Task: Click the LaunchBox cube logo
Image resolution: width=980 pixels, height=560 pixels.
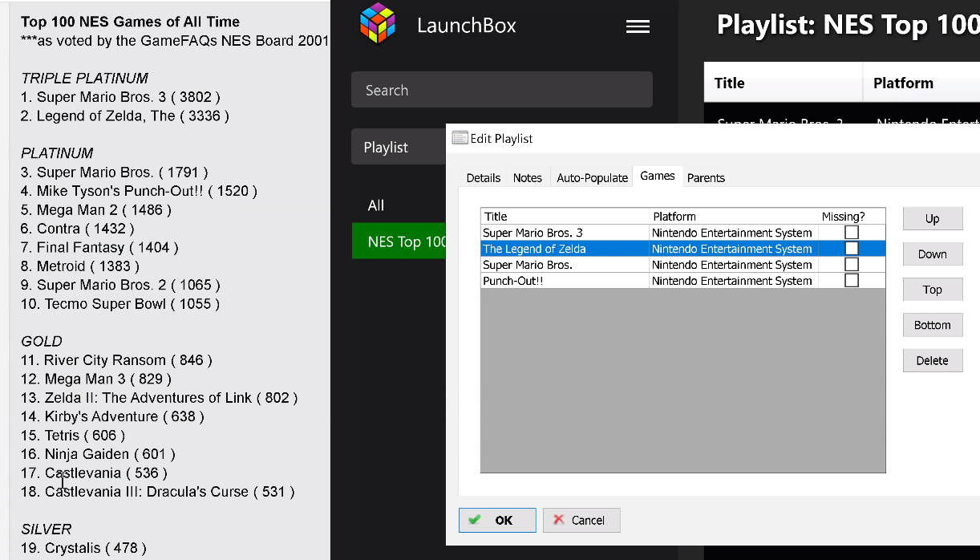Action: pyautogui.click(x=378, y=25)
